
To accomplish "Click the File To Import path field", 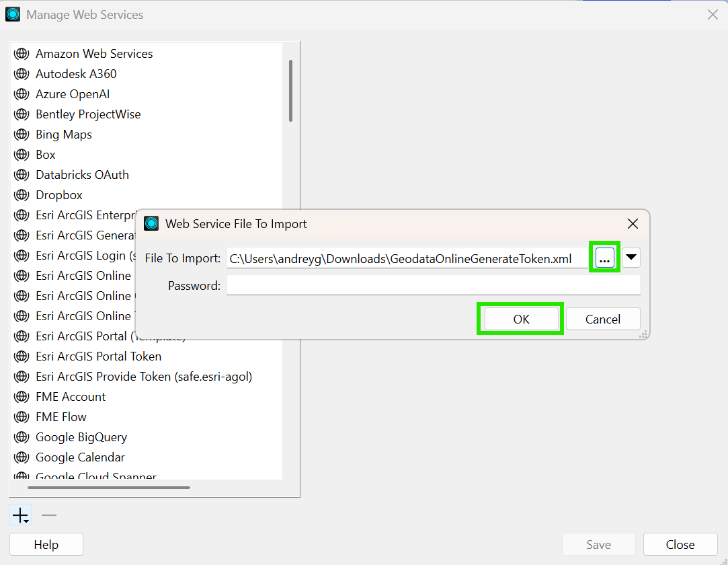I will [407, 258].
